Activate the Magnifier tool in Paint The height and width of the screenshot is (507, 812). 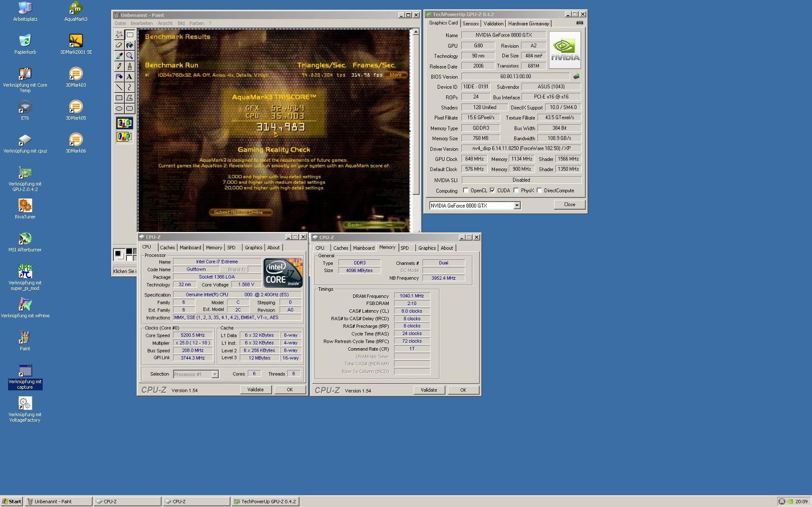(x=130, y=56)
